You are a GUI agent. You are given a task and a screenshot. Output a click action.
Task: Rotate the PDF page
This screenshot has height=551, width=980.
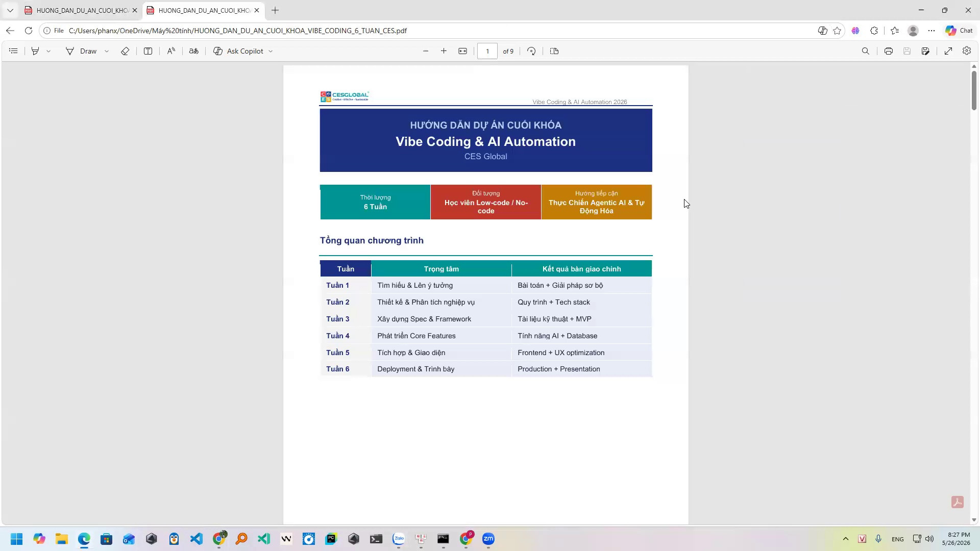coord(531,51)
